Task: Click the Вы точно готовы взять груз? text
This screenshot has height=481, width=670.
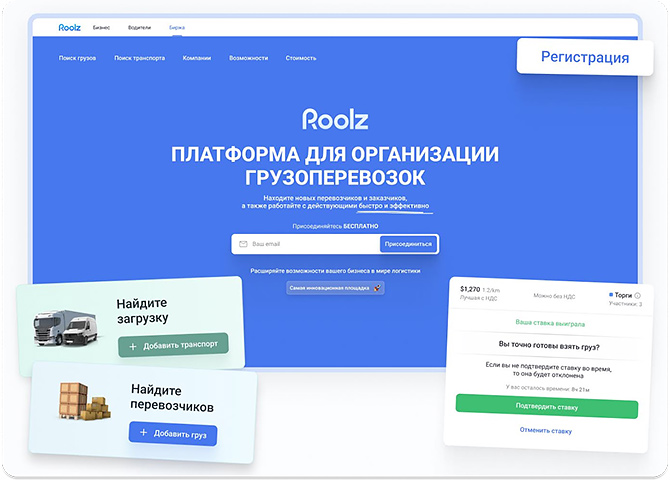Action: point(549,346)
